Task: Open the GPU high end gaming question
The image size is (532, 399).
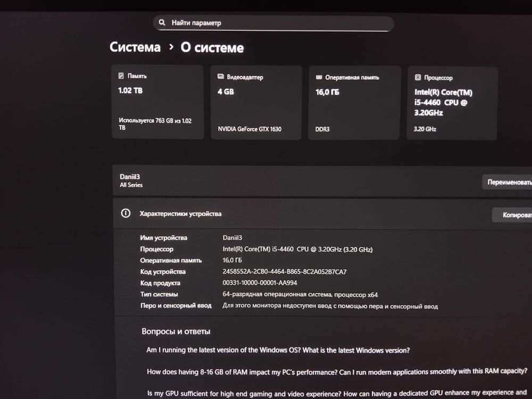Action: click(x=337, y=393)
